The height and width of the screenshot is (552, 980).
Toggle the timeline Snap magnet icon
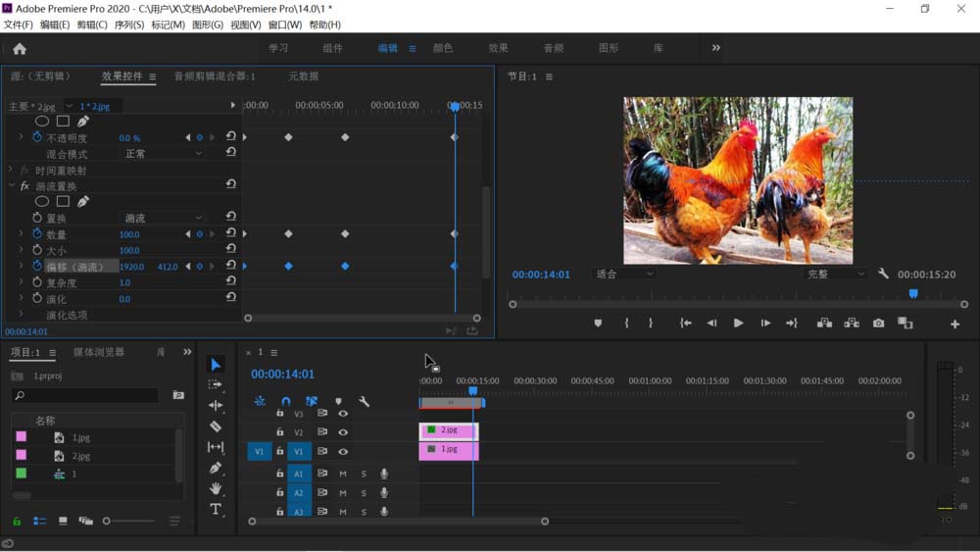(285, 401)
